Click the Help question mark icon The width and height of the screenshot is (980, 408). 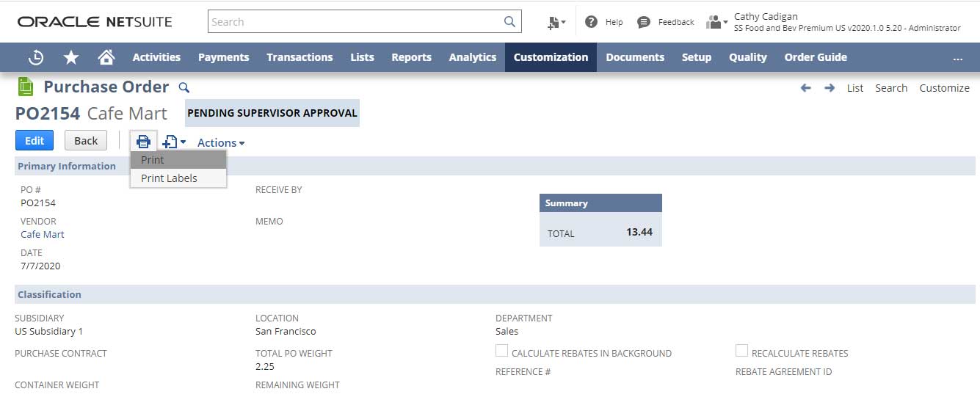[591, 22]
